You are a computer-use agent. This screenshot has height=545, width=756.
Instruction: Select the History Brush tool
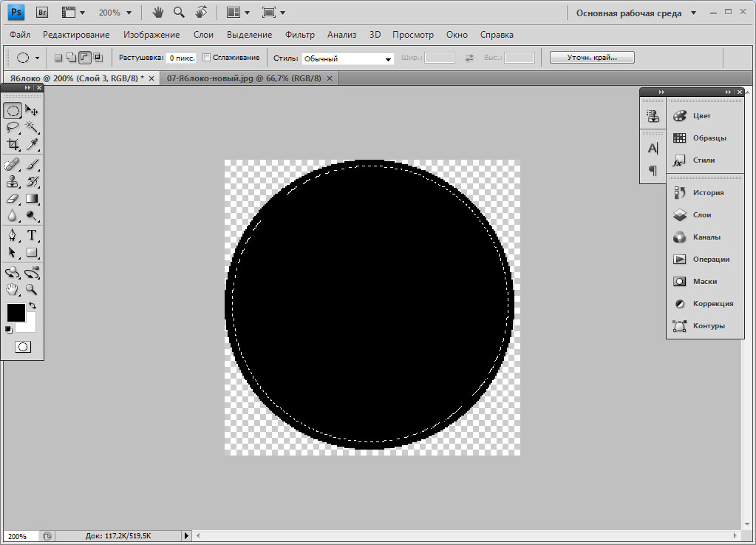coord(32,181)
